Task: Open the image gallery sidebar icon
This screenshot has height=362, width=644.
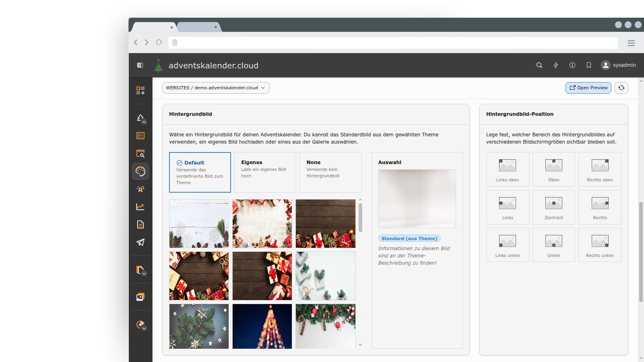Action: click(x=140, y=297)
